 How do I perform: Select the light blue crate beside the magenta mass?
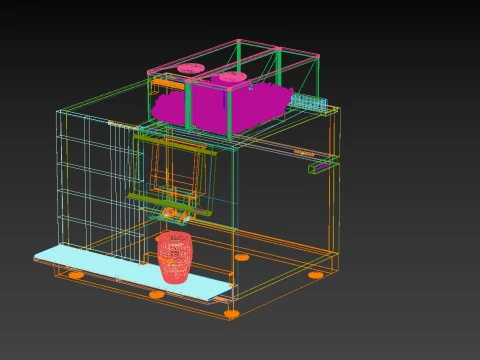click(x=309, y=102)
